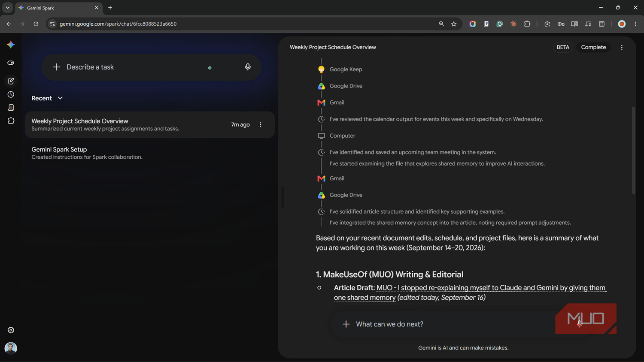Open the library document icon in sidebar
This screenshot has width=644, height=362.
(x=11, y=108)
